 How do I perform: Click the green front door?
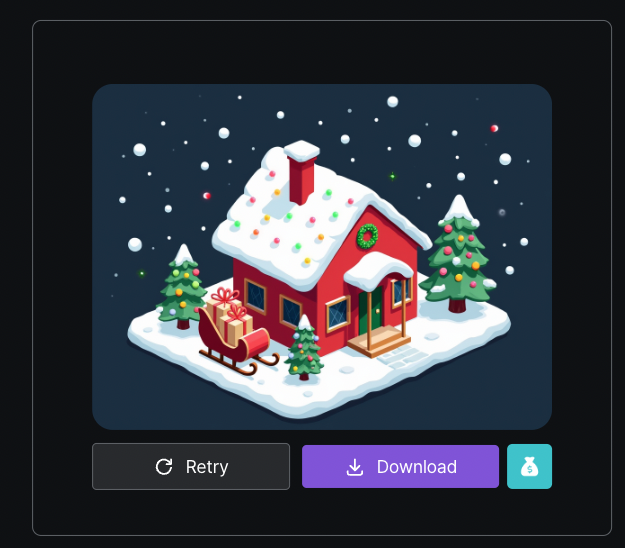click(371, 311)
